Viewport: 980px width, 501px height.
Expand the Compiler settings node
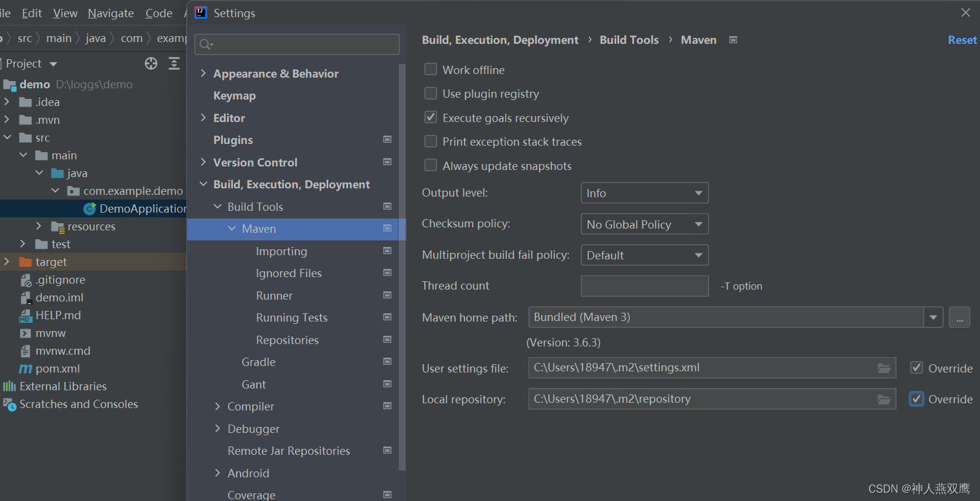point(217,406)
